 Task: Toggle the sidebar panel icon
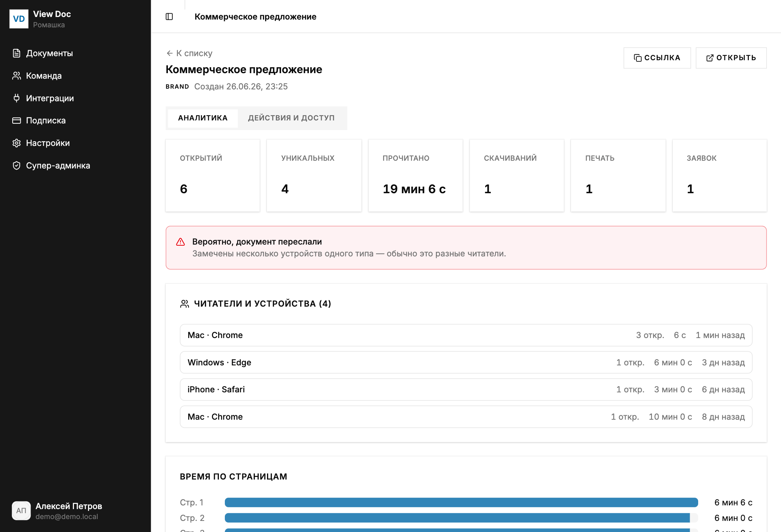(169, 17)
